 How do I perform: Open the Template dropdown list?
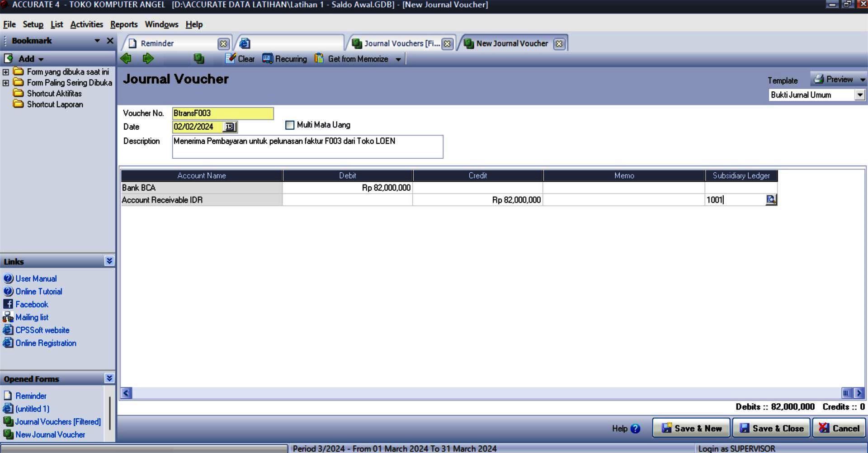pyautogui.click(x=859, y=95)
